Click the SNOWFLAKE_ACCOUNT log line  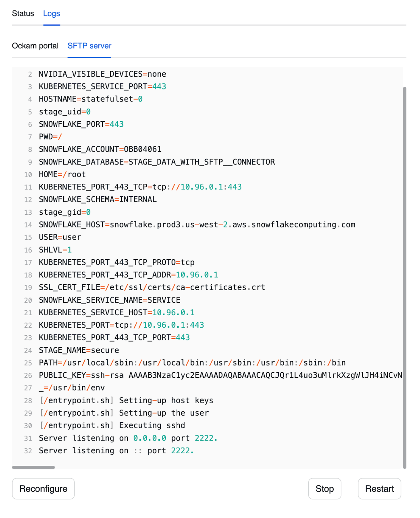point(100,149)
